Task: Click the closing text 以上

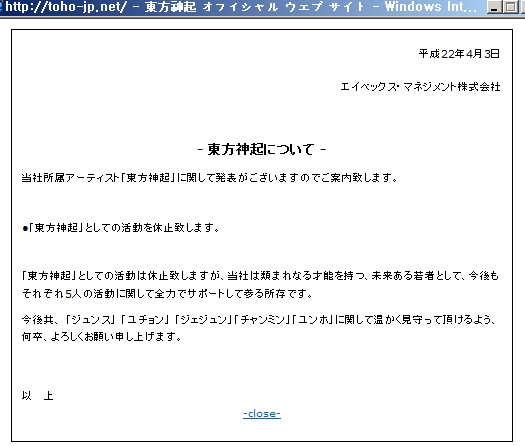Action: pos(38,396)
